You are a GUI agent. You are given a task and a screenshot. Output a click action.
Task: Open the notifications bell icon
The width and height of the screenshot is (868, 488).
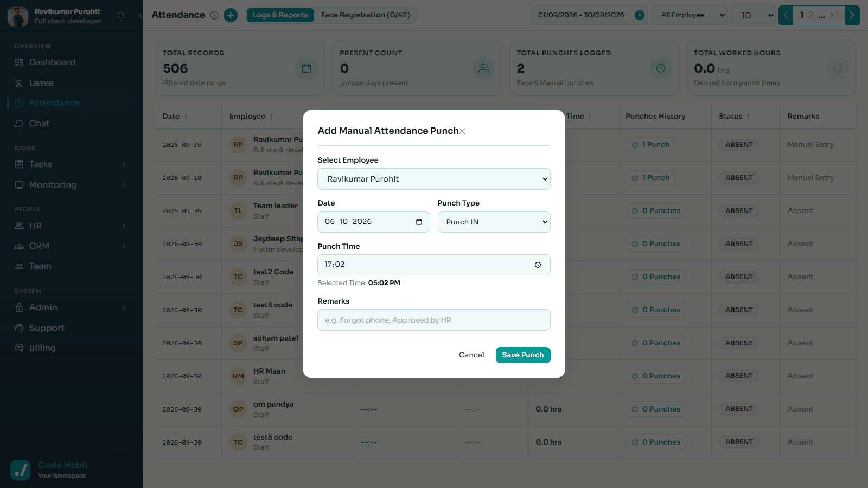[122, 16]
